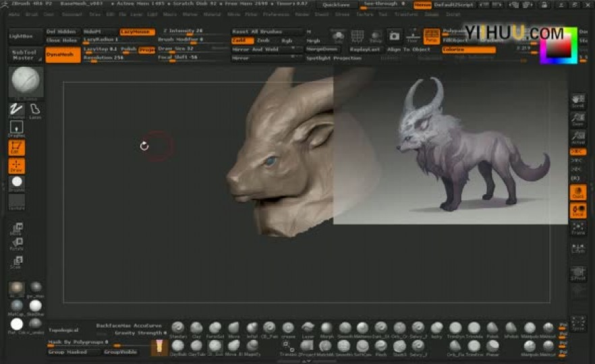Click the Frame mesh icon
This screenshot has height=364, width=595.
tap(578, 229)
